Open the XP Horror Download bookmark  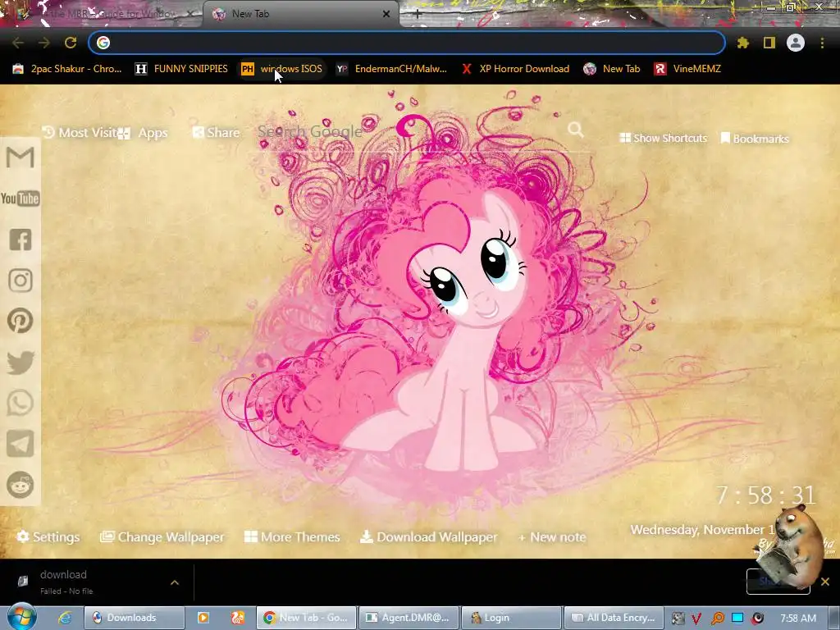[x=515, y=69]
